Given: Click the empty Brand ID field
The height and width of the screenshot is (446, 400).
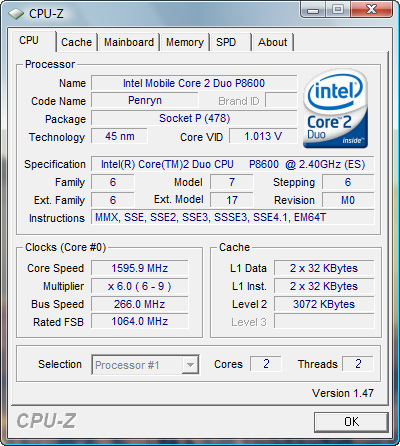Looking at the screenshot, I should tap(281, 101).
